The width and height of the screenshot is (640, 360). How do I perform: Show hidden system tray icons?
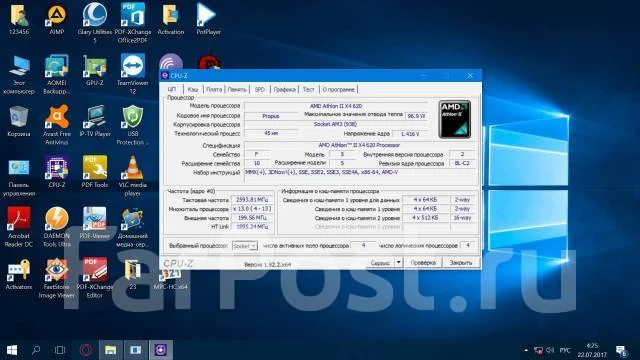point(526,350)
